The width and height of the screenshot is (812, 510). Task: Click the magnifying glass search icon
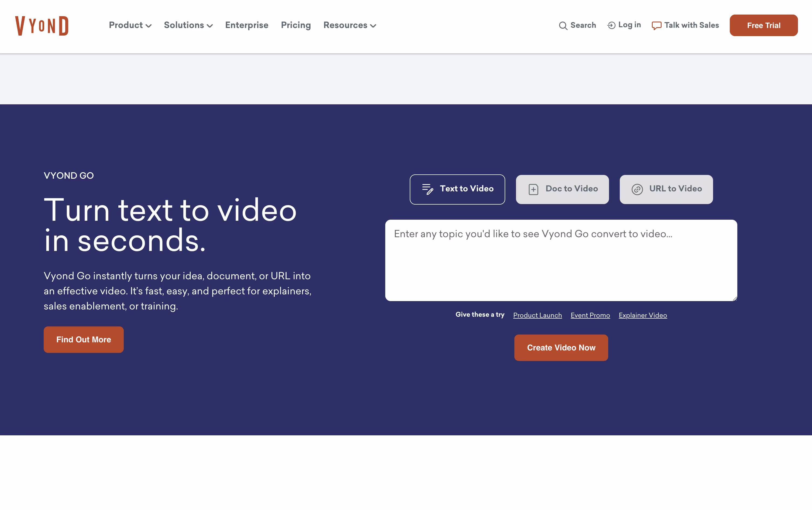click(563, 26)
